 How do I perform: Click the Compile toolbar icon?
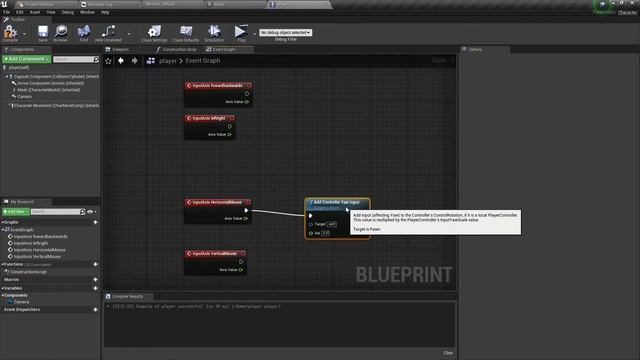pos(10,33)
